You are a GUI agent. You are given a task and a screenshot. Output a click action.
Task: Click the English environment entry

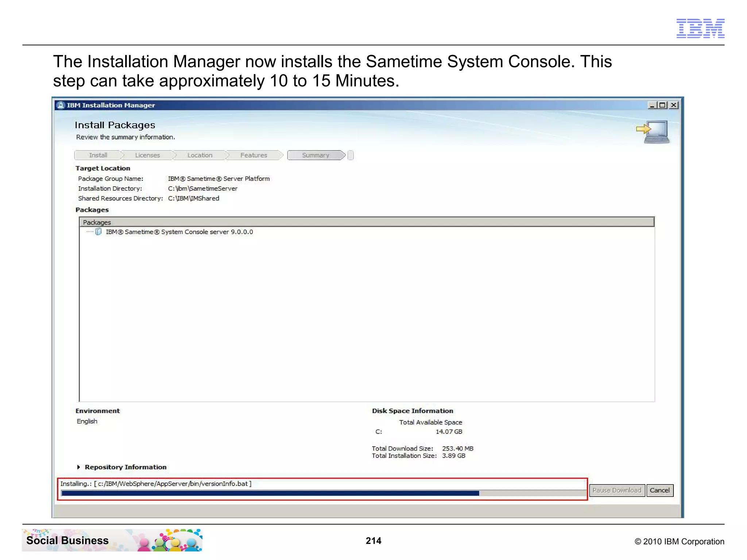[x=87, y=421]
